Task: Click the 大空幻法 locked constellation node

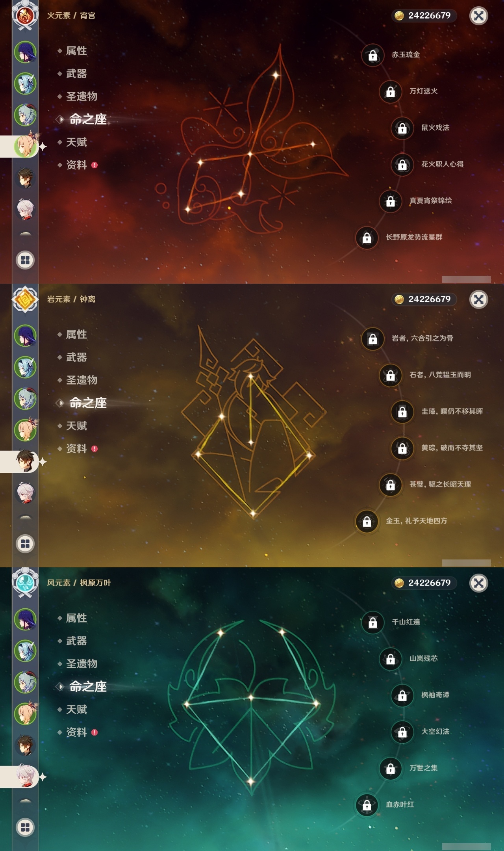Action: tap(402, 732)
